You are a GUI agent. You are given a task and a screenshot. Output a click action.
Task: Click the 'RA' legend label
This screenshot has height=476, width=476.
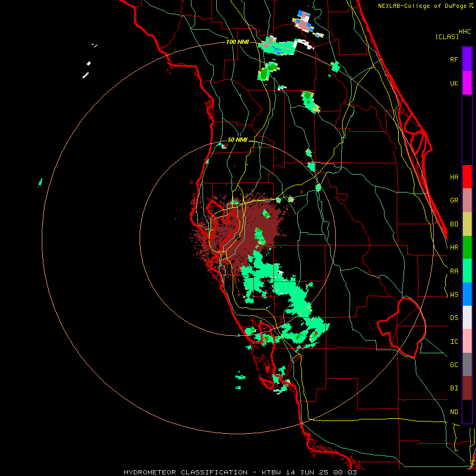[x=454, y=271]
